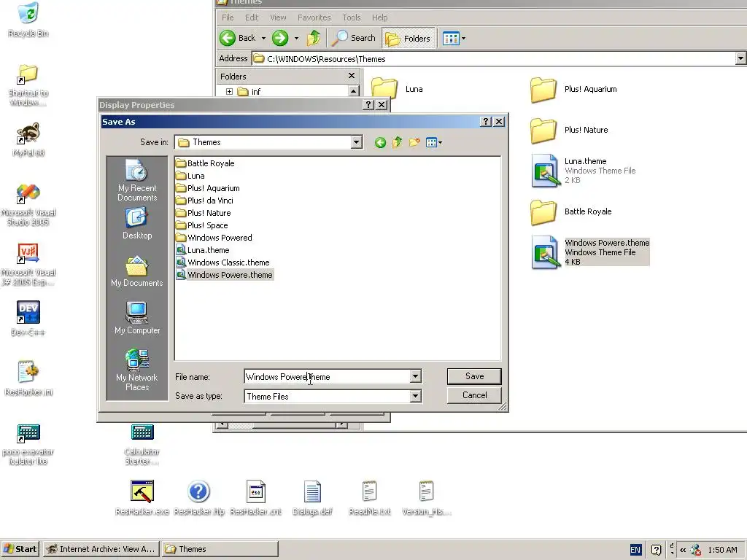This screenshot has height=560, width=747.
Task: Open the Recycle Bin desktop icon
Action: click(x=28, y=20)
